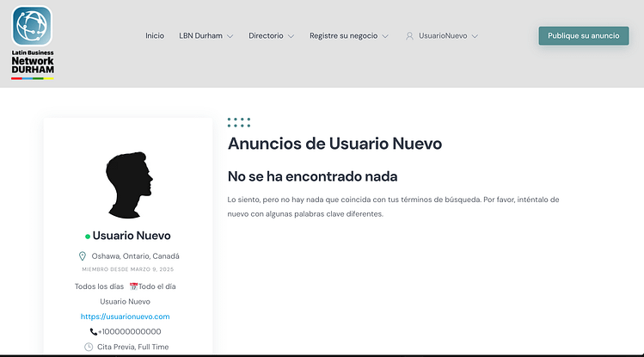Screen dimensions: 644x357
Task: Expand the LBN Durham dropdown chevron
Action: [230, 36]
